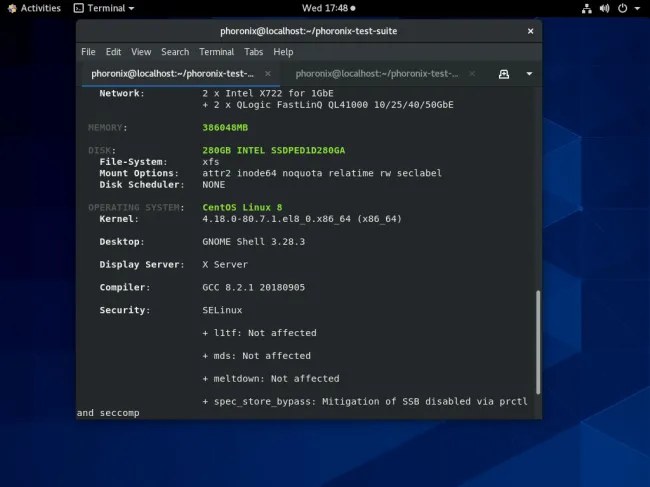Open the Help menu
The image size is (650, 487).
[x=283, y=52]
